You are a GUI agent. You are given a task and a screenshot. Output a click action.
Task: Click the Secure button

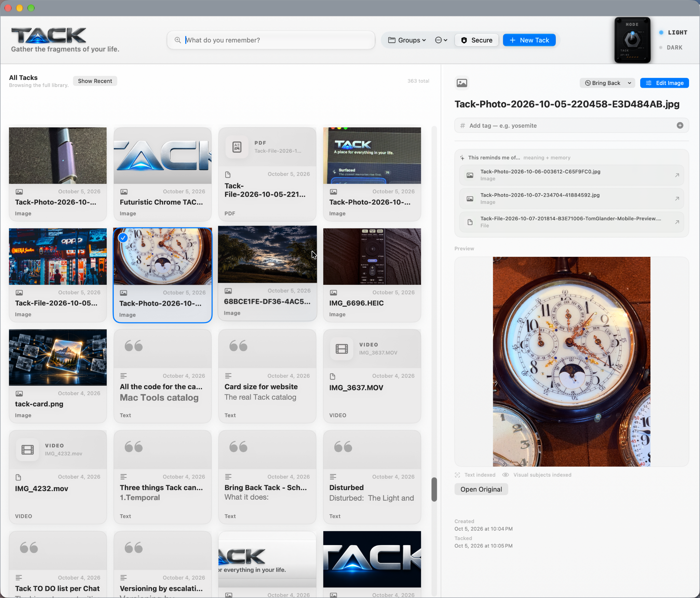476,40
